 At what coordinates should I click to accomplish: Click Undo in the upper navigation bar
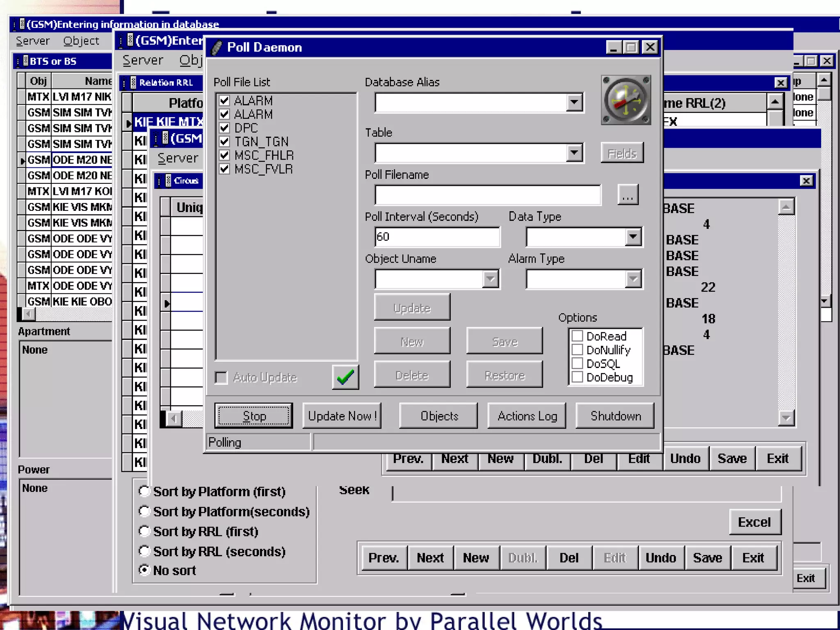[x=685, y=459]
